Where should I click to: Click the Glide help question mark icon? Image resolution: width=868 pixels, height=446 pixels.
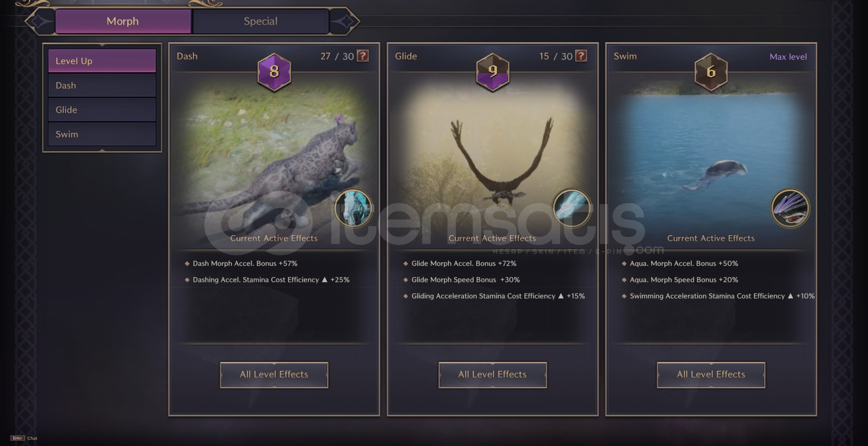[x=581, y=56]
